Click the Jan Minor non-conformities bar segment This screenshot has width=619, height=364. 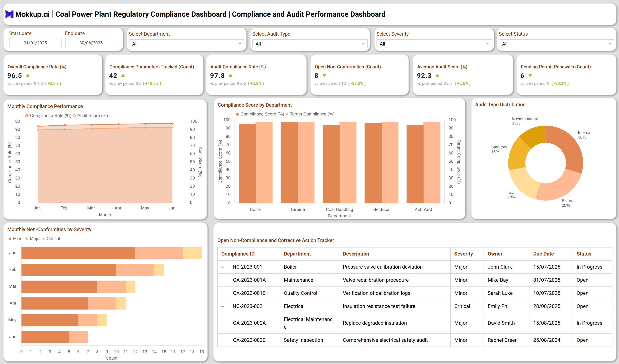[x=78, y=253]
